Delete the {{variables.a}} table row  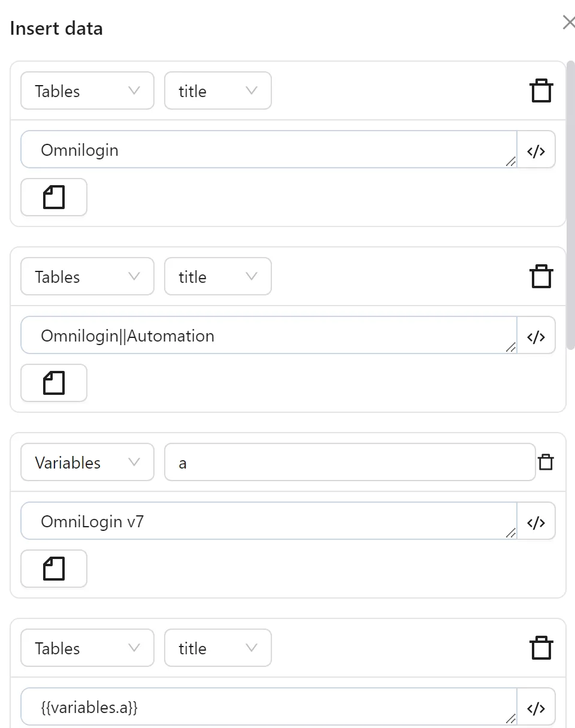click(x=541, y=648)
